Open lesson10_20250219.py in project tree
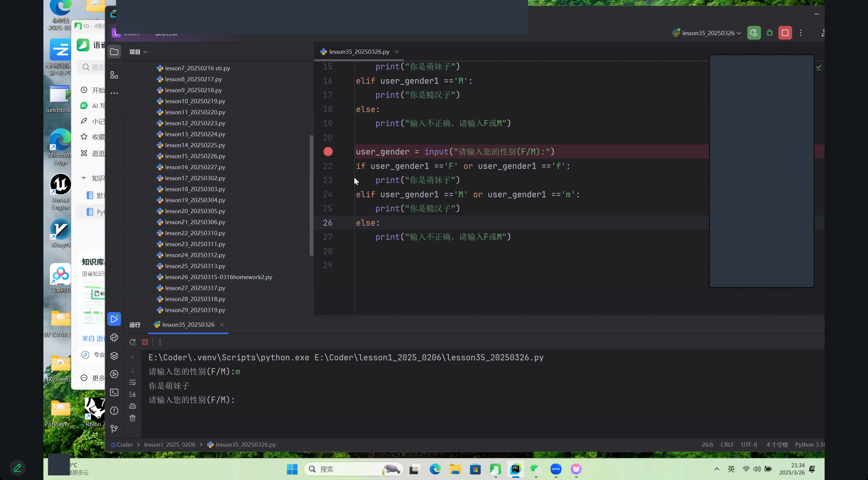 [195, 101]
